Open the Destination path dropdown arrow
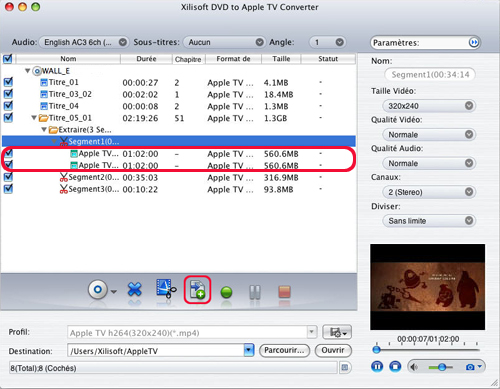 249,350
